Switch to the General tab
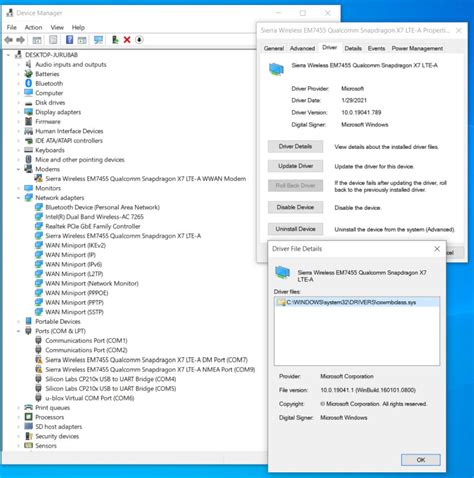474x478 pixels. pos(274,48)
